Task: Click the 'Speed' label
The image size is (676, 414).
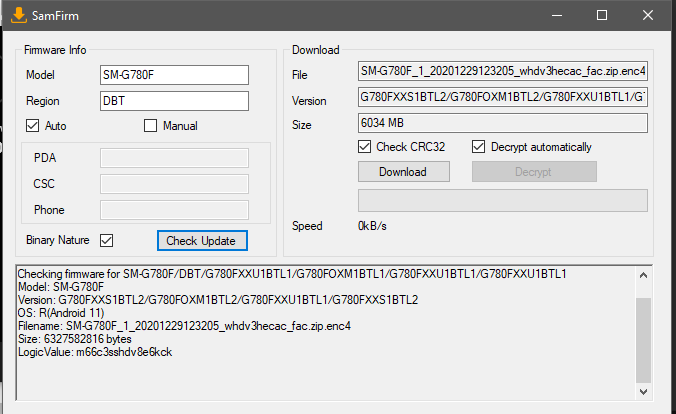Action: pos(307,226)
